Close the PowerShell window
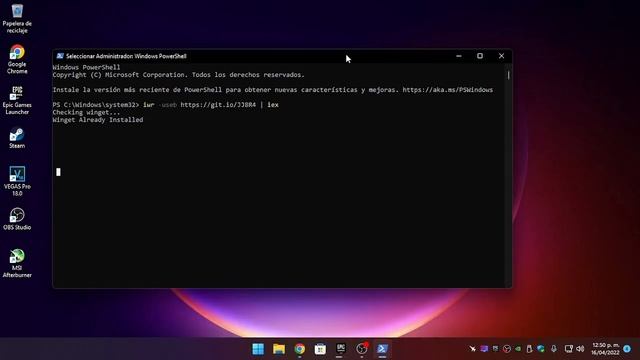 point(501,56)
